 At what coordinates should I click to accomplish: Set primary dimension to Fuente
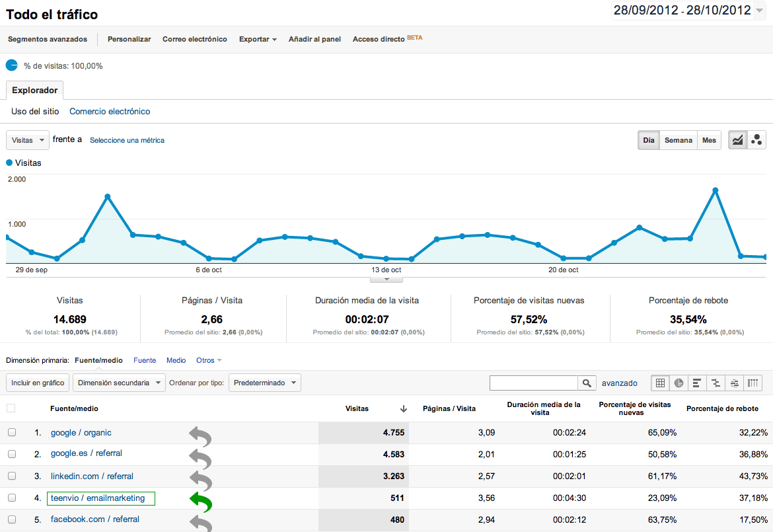pyautogui.click(x=145, y=360)
